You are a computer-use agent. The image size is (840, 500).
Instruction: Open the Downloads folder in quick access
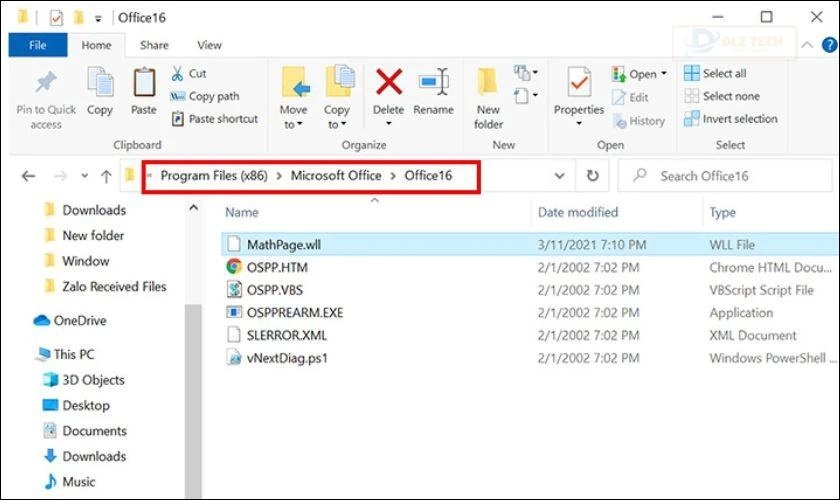[85, 210]
